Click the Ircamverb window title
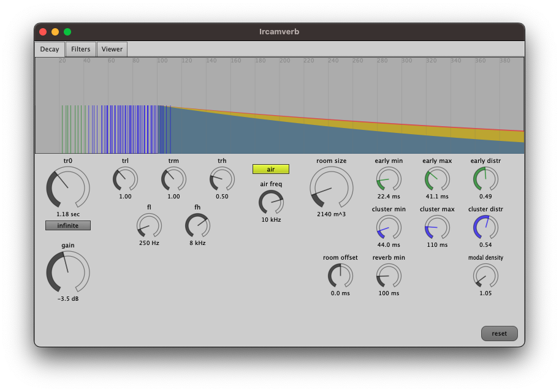This screenshot has width=559, height=392. click(279, 32)
